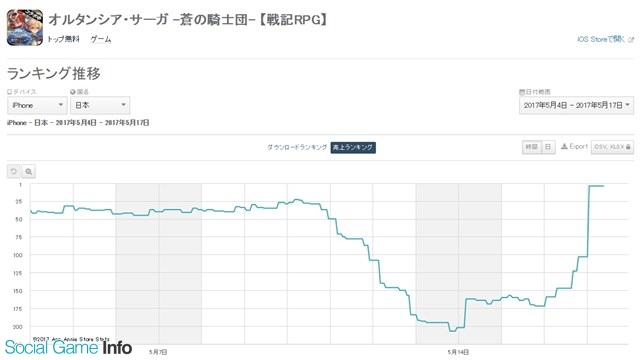The width and height of the screenshot is (640, 360).
Task: Open the 日本 country dropdown
Action: 100,105
